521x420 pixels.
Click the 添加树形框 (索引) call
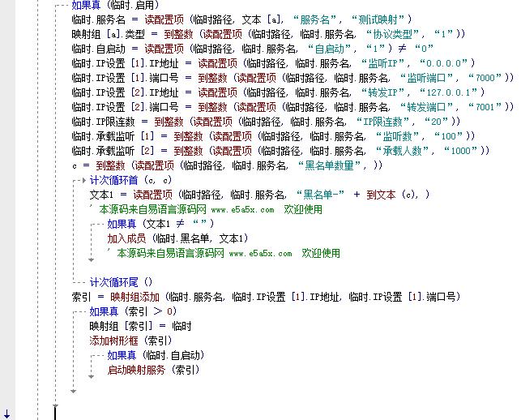(x=131, y=341)
